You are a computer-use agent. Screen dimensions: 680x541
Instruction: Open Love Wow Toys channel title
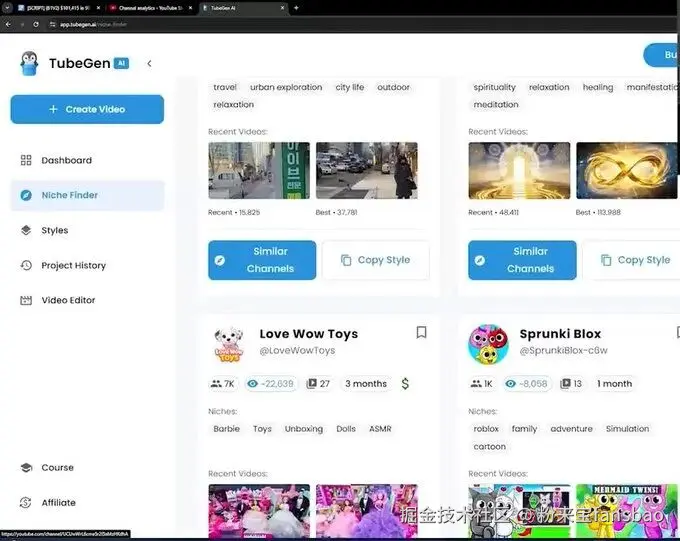tap(309, 334)
